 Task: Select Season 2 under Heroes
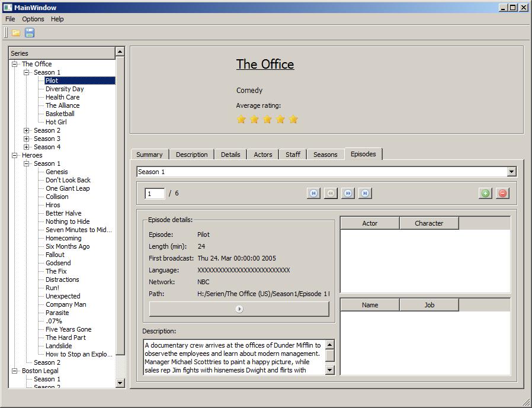coord(47,362)
